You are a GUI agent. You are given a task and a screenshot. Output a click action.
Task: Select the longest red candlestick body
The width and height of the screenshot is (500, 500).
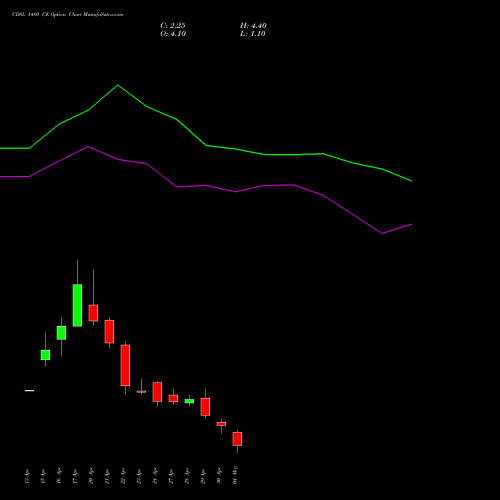pyautogui.click(x=125, y=365)
